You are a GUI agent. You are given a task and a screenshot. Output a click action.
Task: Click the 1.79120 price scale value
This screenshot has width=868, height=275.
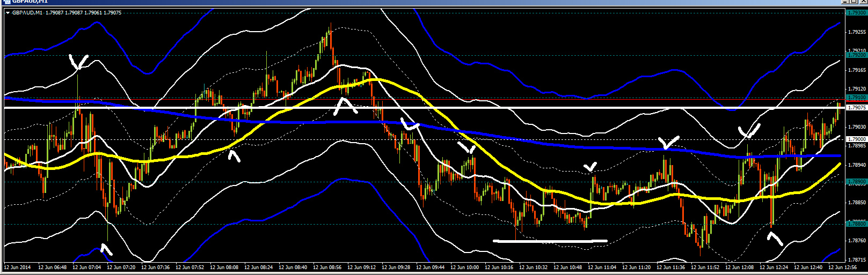856,88
